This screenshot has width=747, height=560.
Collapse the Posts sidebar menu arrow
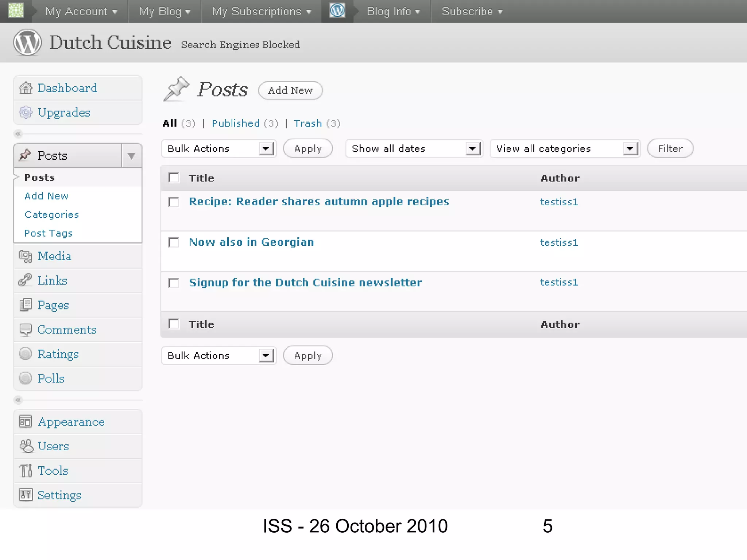(x=131, y=156)
